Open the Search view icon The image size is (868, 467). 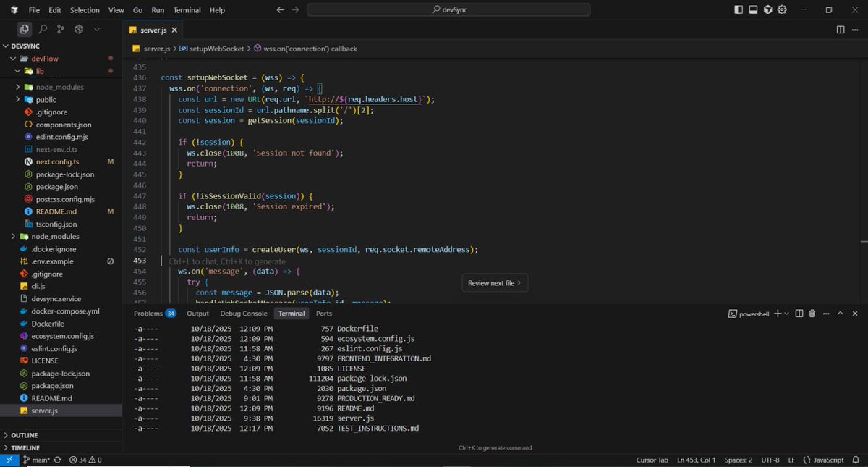coord(43,30)
